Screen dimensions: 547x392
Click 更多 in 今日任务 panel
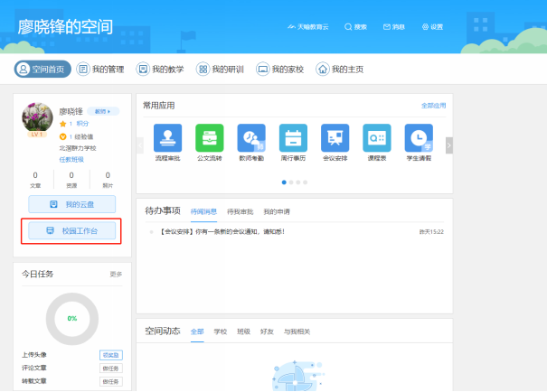[116, 275]
